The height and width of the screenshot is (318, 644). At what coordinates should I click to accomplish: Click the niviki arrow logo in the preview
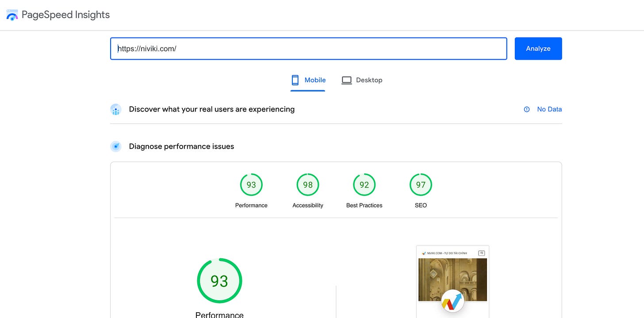coord(452,302)
